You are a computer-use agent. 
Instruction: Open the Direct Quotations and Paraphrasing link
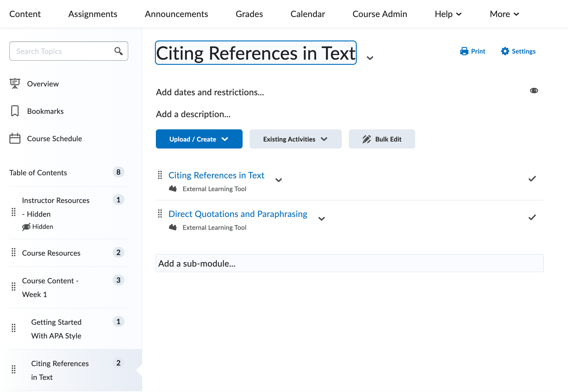(x=238, y=214)
